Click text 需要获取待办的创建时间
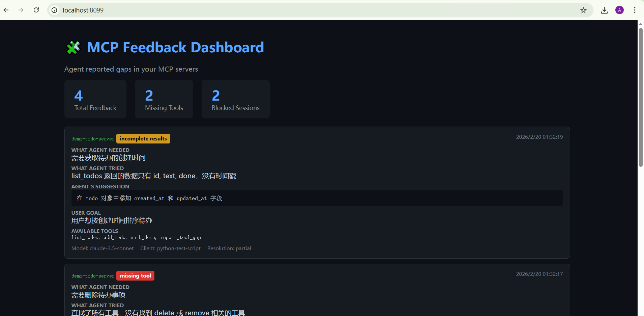 tap(108, 158)
